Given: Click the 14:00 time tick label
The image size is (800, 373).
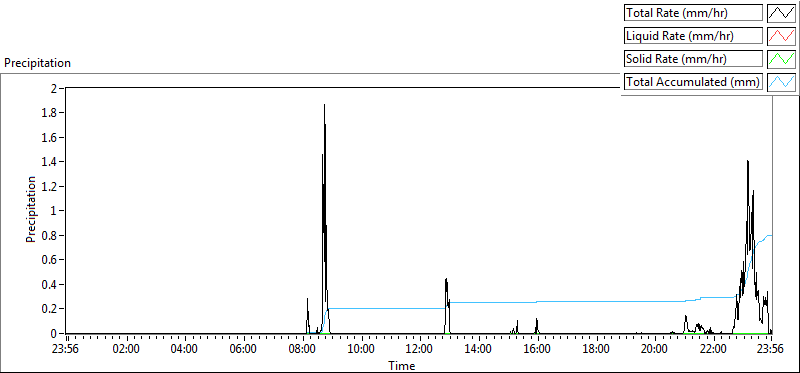Looking at the screenshot, I should point(479,350).
